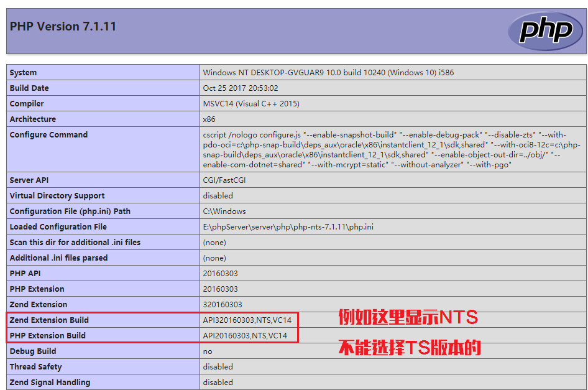Click the 'PHP API' label
This screenshot has height=390, width=588.
(x=25, y=273)
